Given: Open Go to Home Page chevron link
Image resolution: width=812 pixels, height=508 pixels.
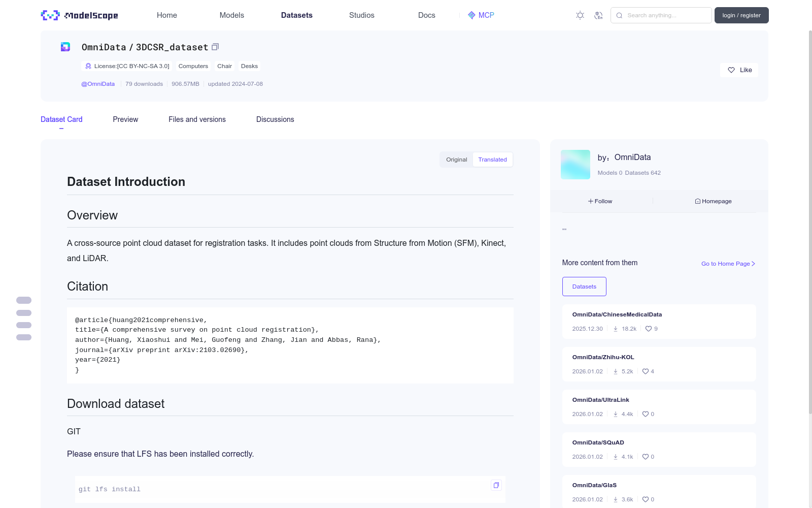Looking at the screenshot, I should pyautogui.click(x=728, y=264).
